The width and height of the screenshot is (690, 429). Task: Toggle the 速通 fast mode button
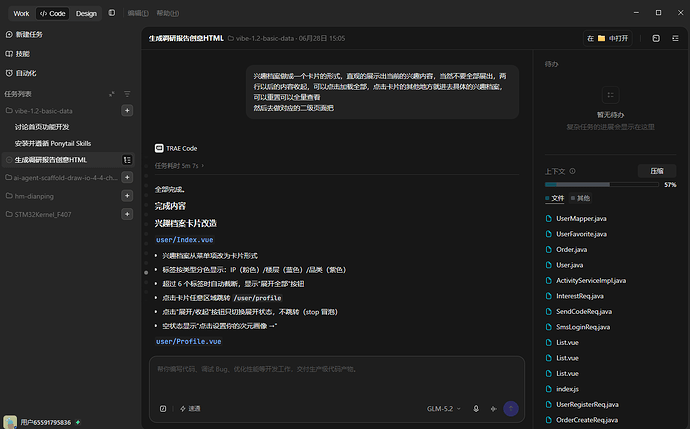[190, 409]
